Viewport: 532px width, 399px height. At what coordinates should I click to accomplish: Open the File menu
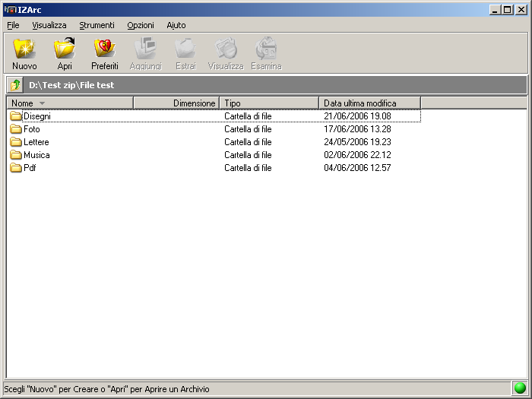(x=13, y=25)
